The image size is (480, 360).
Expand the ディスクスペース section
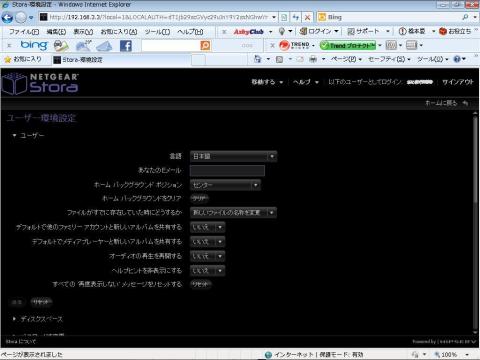click(x=37, y=319)
